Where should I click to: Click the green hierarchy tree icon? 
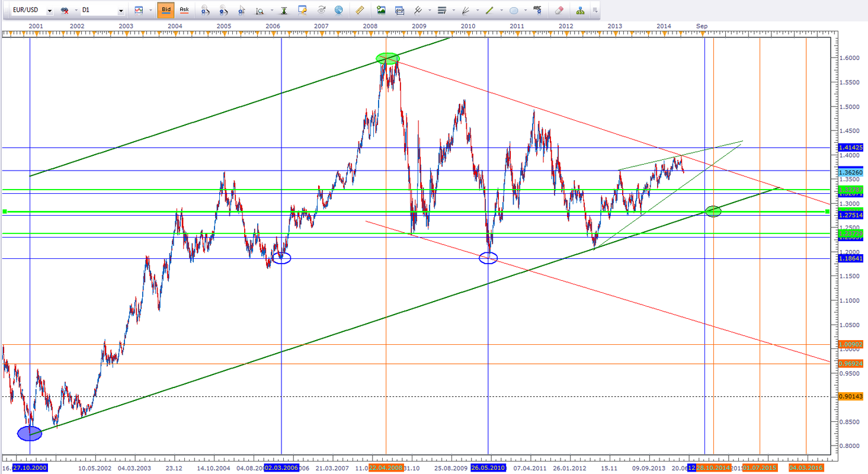[579, 11]
